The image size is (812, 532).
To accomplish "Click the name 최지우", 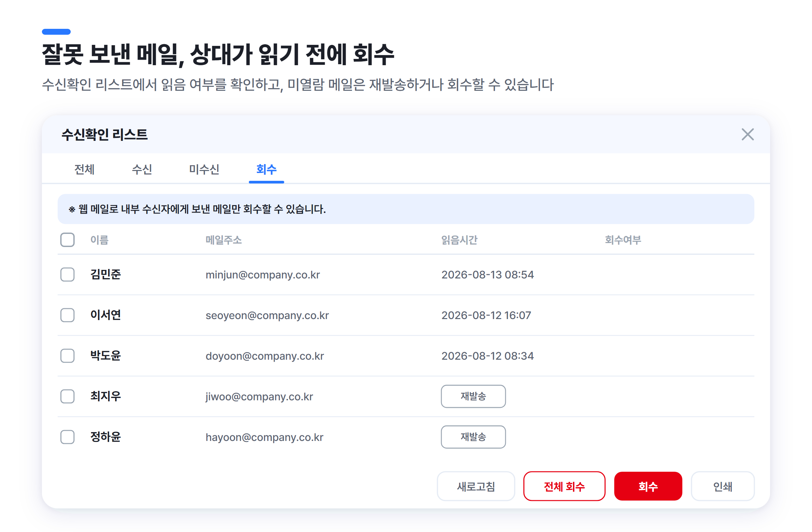I will [x=105, y=396].
